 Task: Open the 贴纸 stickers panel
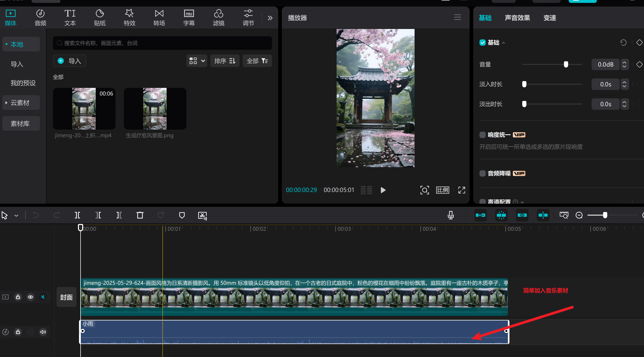[100, 17]
